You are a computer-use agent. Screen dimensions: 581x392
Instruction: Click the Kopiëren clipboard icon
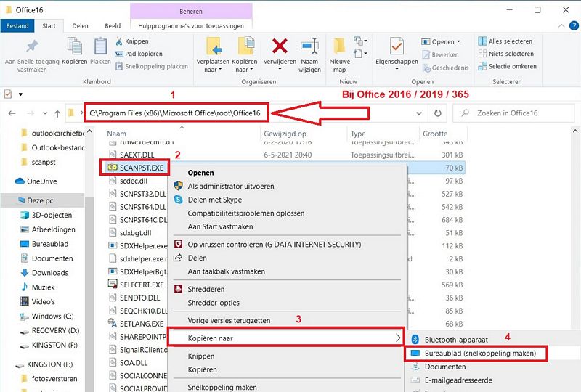click(75, 46)
